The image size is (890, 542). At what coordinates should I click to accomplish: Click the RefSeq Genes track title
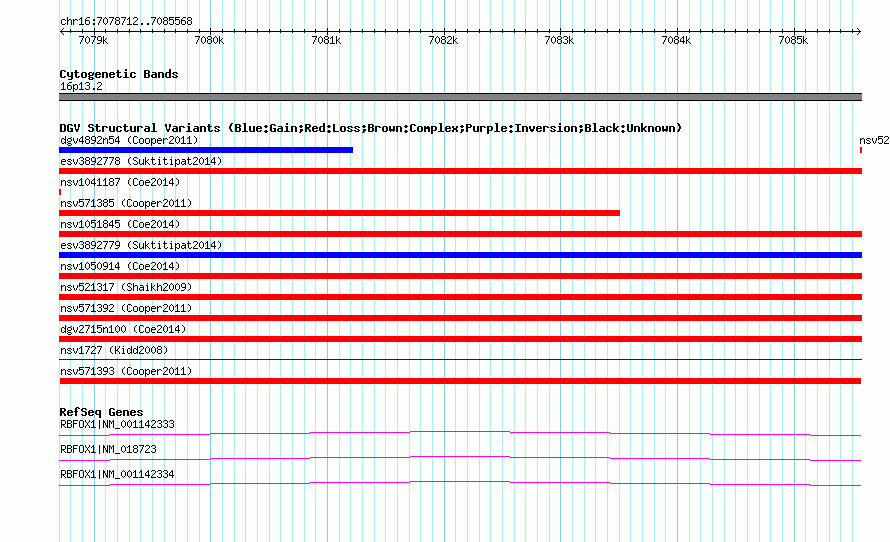coord(101,412)
